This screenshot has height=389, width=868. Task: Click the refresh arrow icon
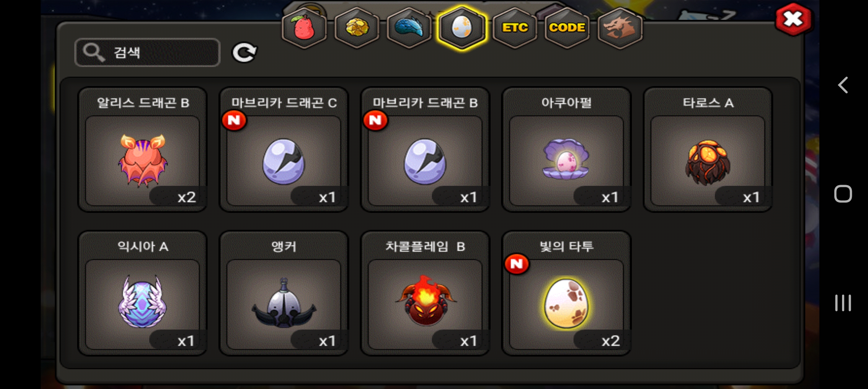click(244, 53)
